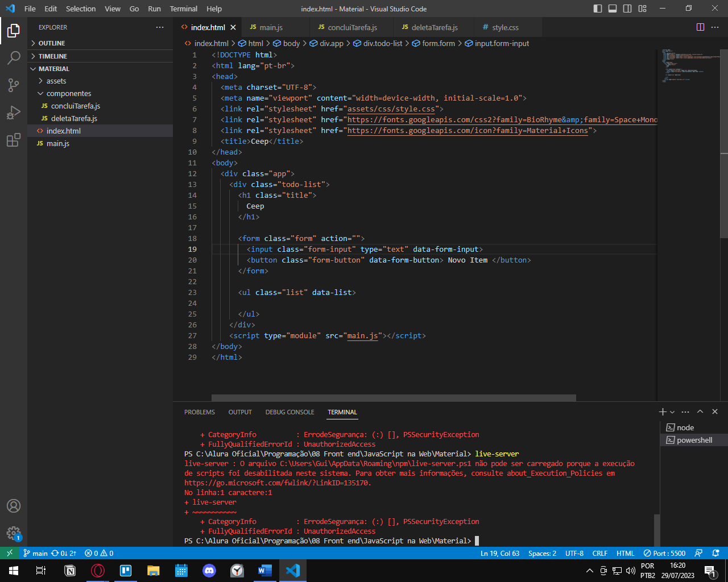Click the editor horizontal scrollbar

click(x=394, y=398)
